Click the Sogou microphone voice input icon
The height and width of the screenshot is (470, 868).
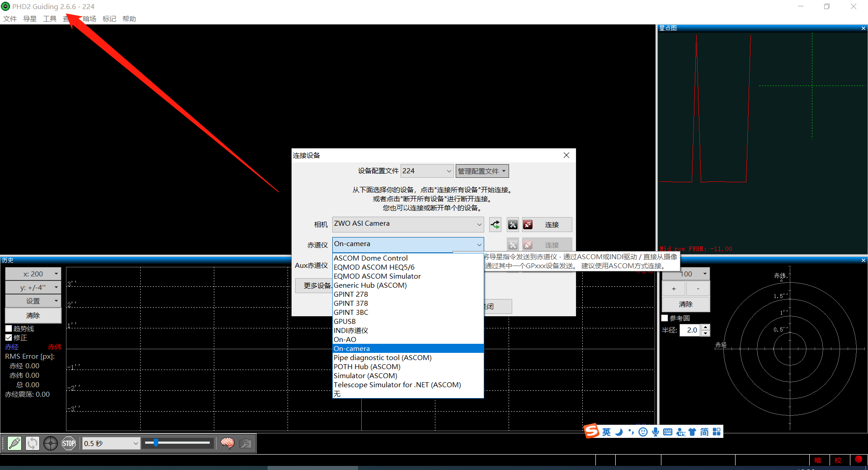656,432
